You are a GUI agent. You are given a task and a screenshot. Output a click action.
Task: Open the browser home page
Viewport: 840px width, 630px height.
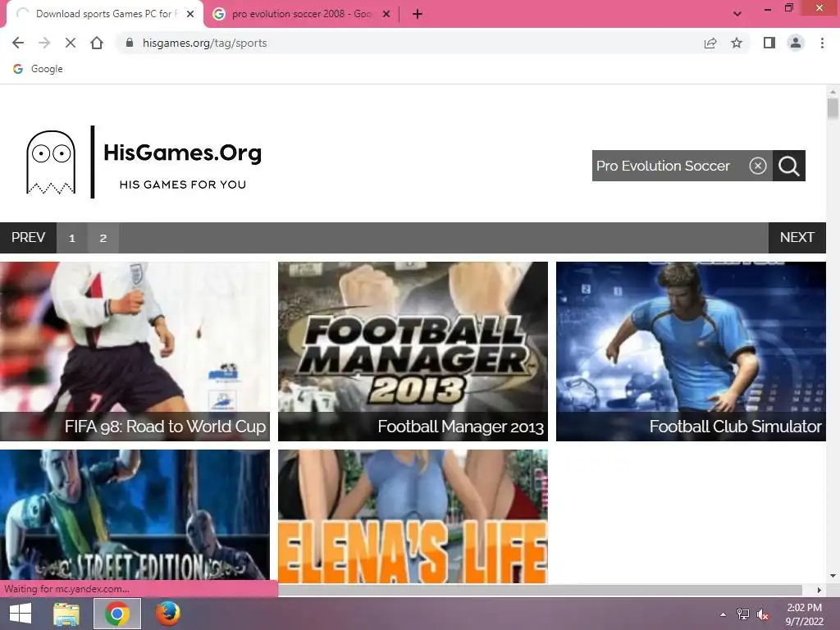pos(97,43)
